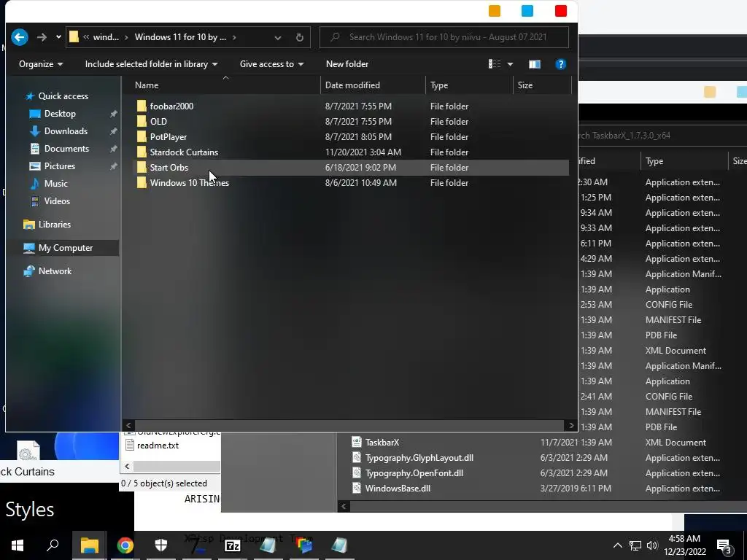Select readme.txt in the background window
Screen dimensions: 747x560
(158, 446)
